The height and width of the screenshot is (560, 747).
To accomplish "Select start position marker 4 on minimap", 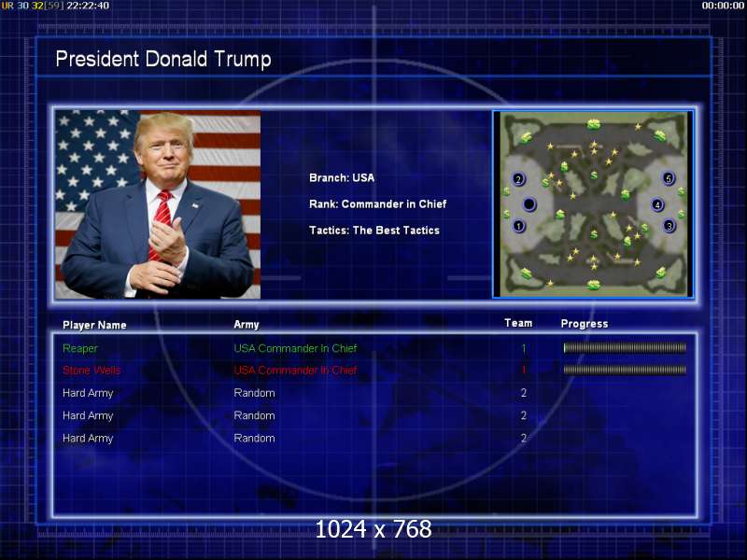I will coord(657,204).
